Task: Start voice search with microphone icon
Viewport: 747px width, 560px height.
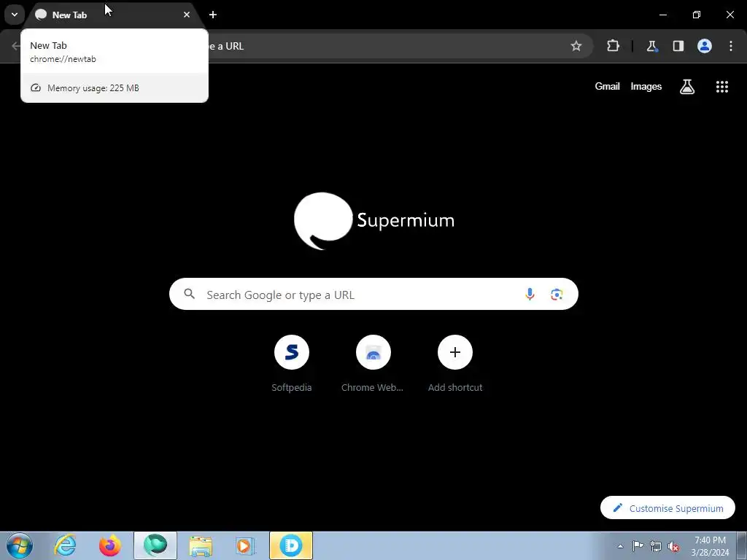Action: [530, 295]
